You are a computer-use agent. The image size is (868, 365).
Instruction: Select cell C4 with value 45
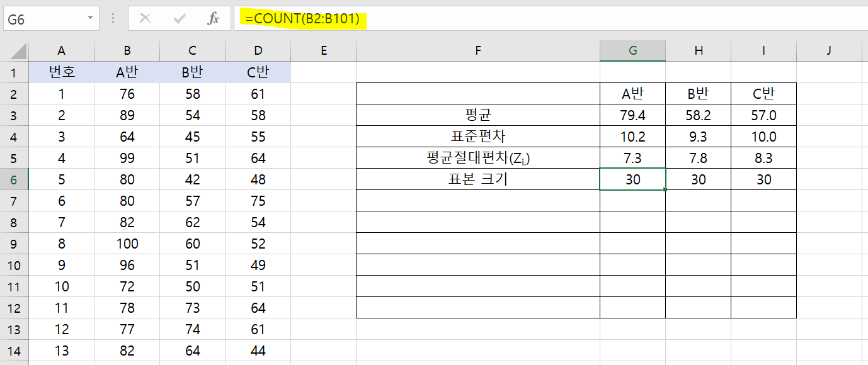pos(193,137)
